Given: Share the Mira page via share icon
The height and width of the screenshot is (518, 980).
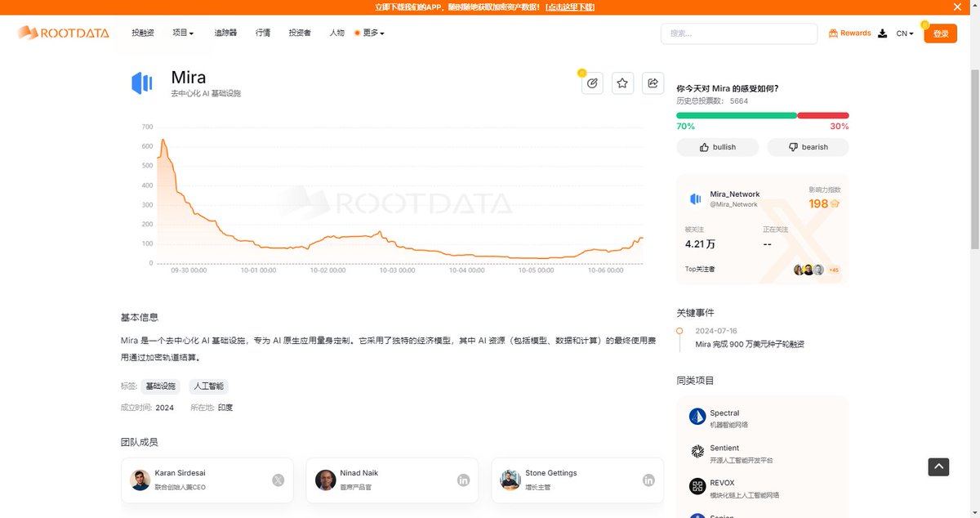Looking at the screenshot, I should (x=653, y=83).
